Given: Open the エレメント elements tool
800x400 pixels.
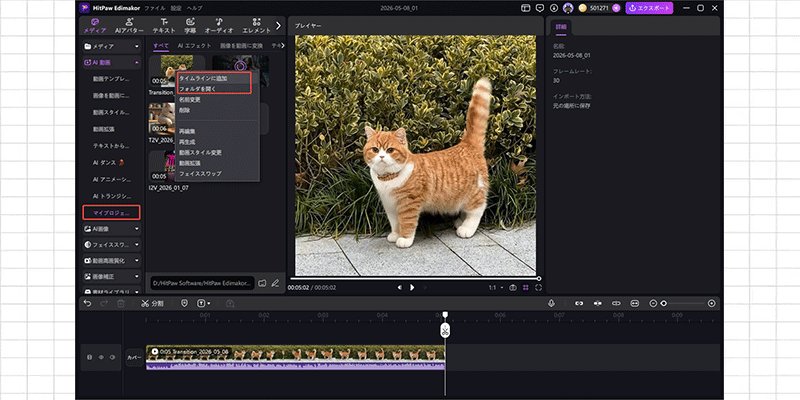Looking at the screenshot, I should tap(257, 26).
